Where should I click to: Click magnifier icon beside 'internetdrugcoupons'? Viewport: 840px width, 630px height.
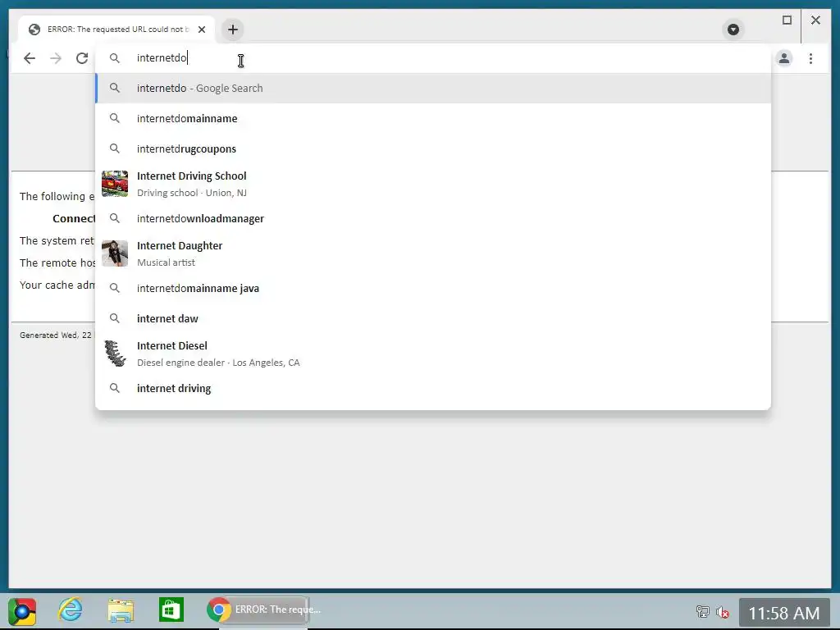pos(115,148)
